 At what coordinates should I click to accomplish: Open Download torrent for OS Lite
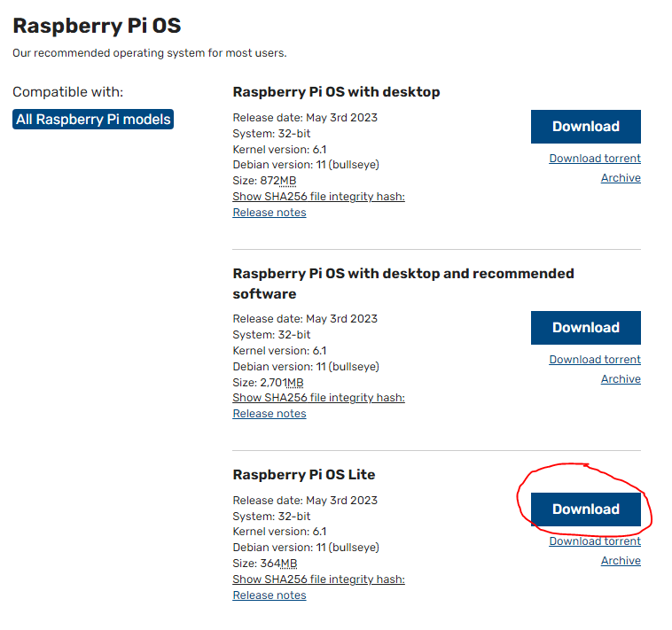click(595, 541)
